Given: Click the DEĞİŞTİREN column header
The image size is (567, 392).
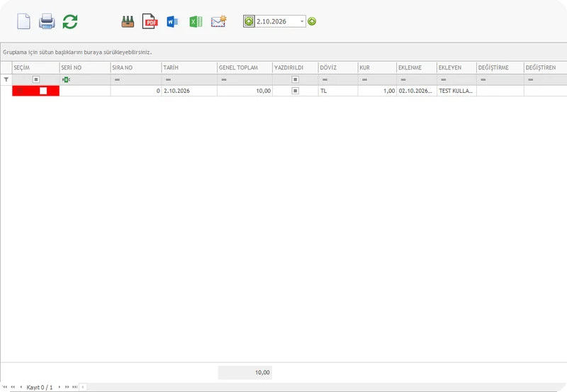Looking at the screenshot, I should (x=545, y=67).
